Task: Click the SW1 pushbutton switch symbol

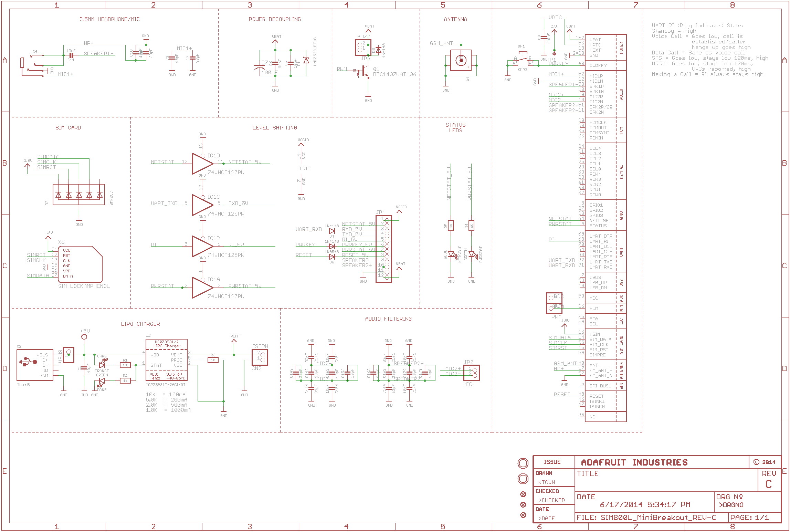Action: click(523, 59)
